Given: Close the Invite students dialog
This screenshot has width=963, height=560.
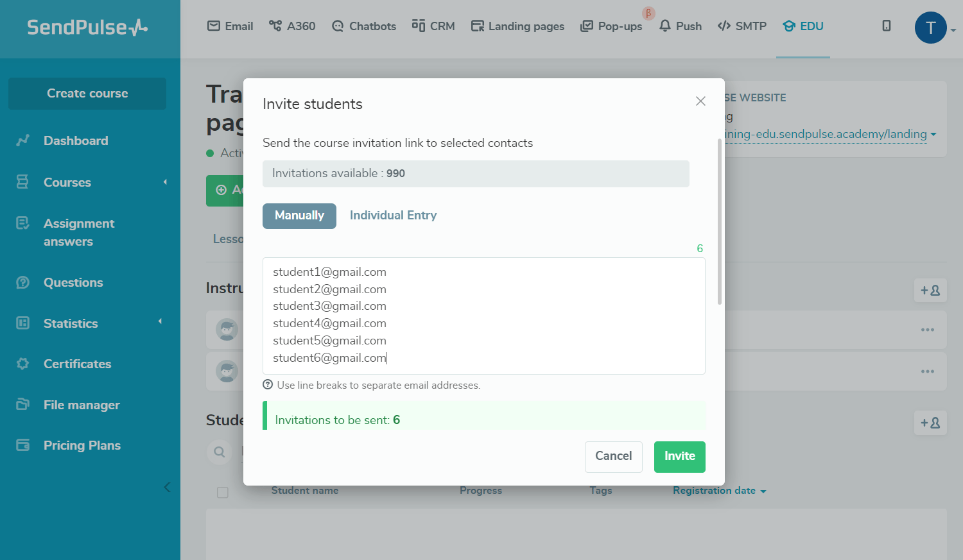Looking at the screenshot, I should click(x=700, y=101).
